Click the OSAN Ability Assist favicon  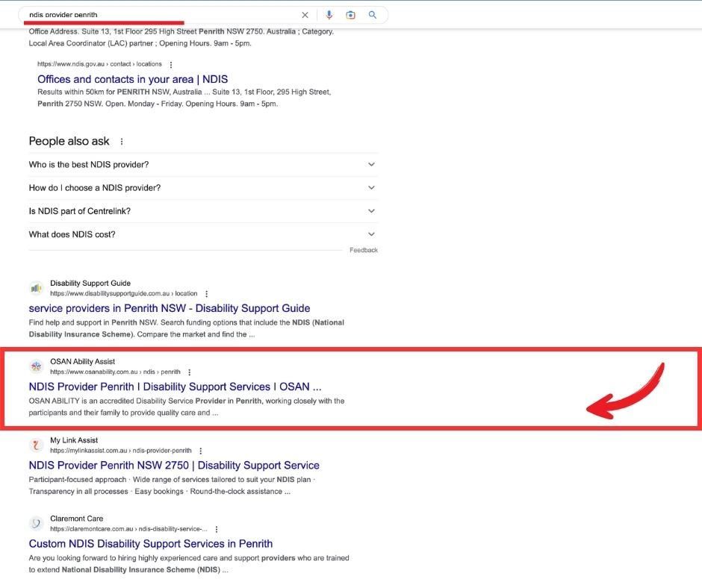click(37, 366)
